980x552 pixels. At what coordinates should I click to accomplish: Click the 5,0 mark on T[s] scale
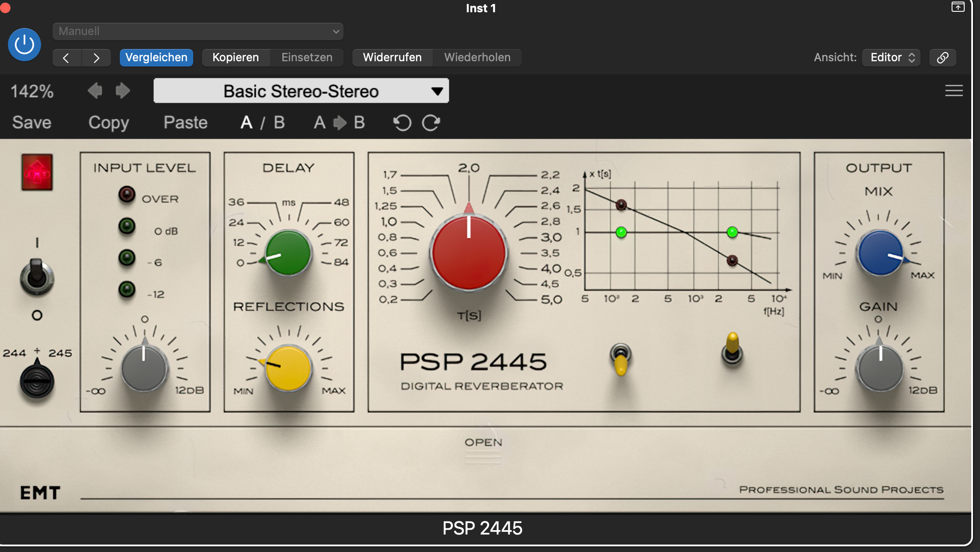pos(551,300)
